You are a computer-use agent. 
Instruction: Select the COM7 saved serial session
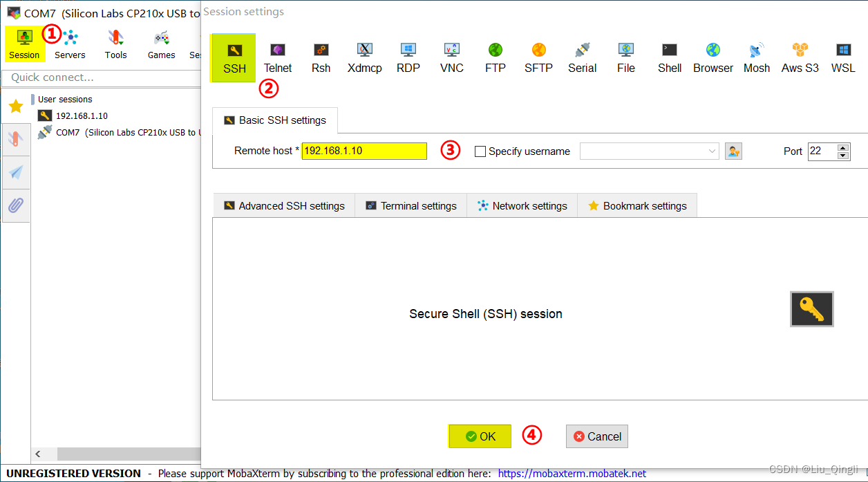119,132
